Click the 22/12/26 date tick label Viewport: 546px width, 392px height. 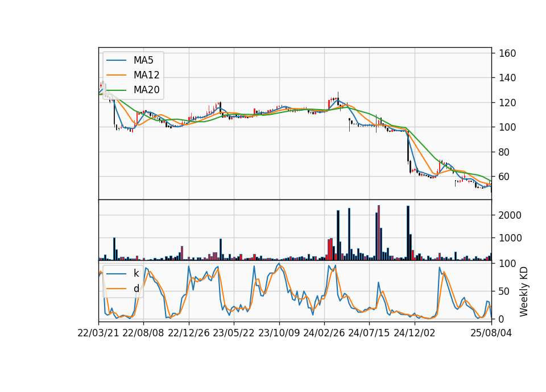(189, 333)
